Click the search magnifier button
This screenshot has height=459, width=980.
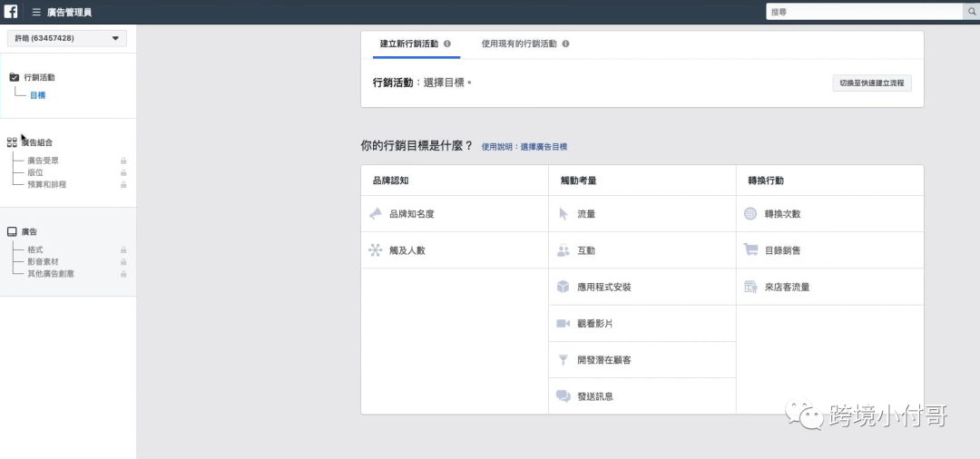point(971,11)
